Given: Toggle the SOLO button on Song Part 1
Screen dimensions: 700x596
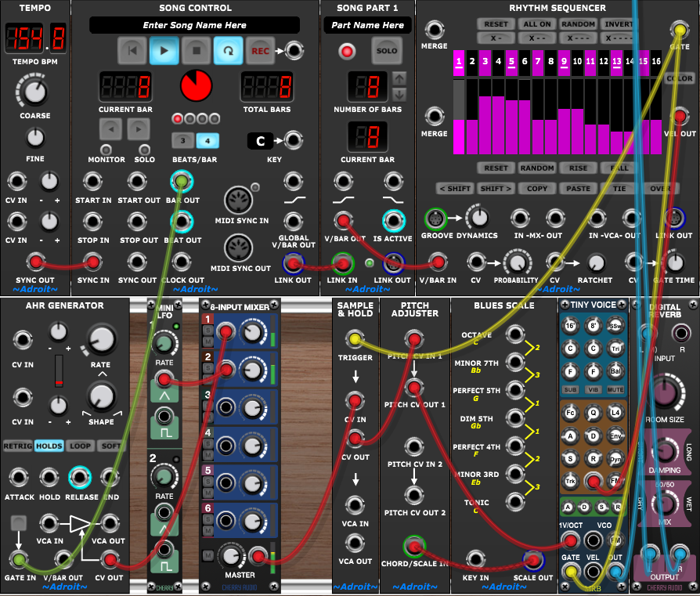Looking at the screenshot, I should pyautogui.click(x=387, y=51).
